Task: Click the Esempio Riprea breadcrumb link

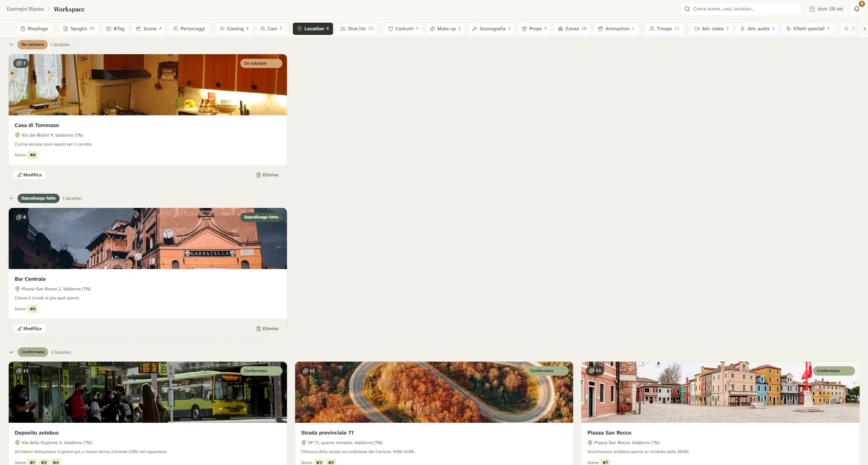Action: (x=25, y=9)
